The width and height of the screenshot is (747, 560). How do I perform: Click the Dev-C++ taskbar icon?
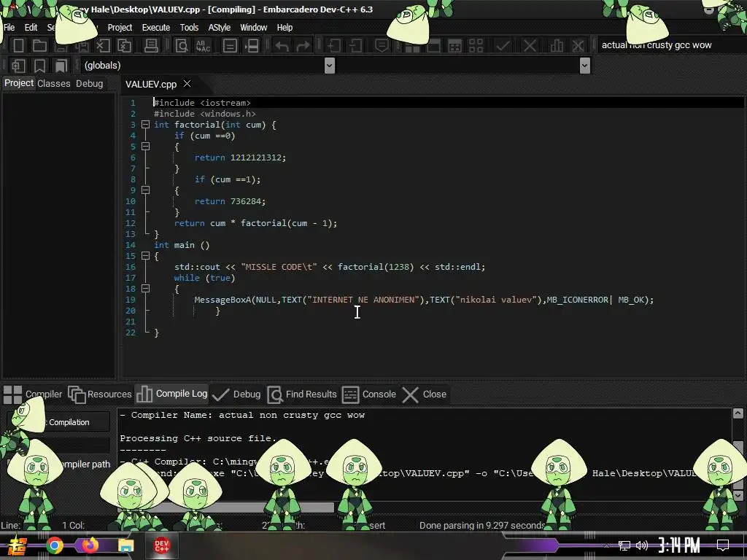click(161, 545)
